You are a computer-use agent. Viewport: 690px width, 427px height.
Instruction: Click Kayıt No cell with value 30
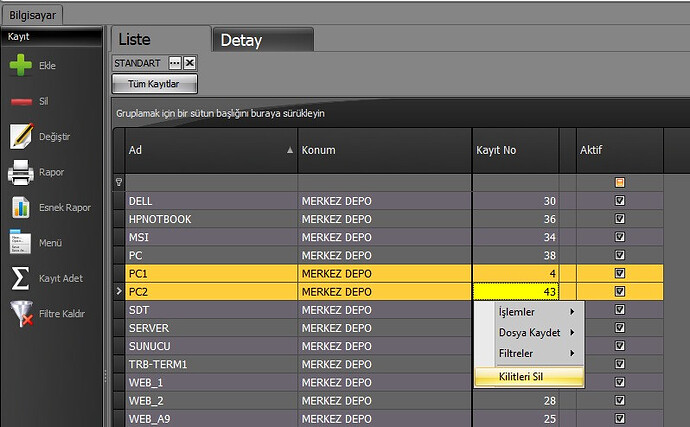coord(515,201)
